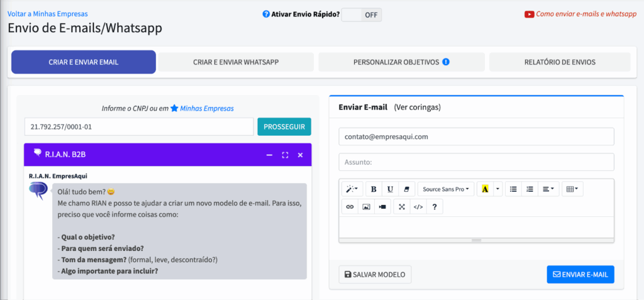Turn on the Ativar Envio Rápido switch
Screen dimensions: 644x300
361,14
